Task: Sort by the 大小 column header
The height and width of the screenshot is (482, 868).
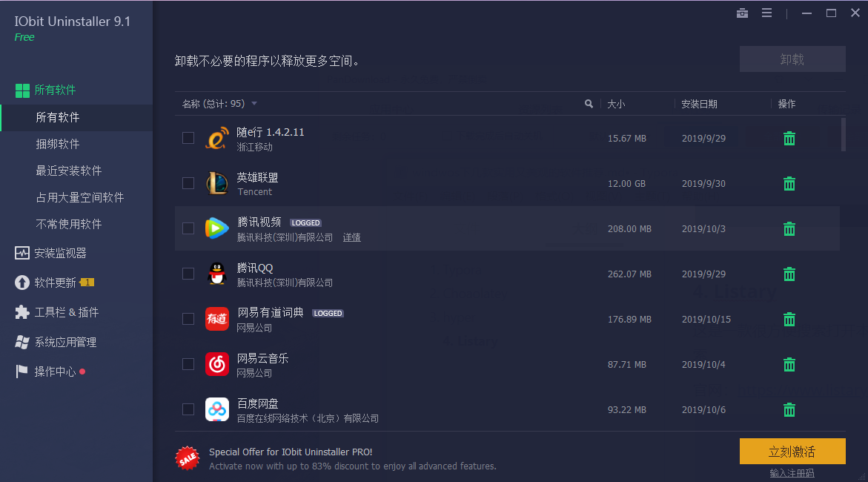Action: (616, 104)
